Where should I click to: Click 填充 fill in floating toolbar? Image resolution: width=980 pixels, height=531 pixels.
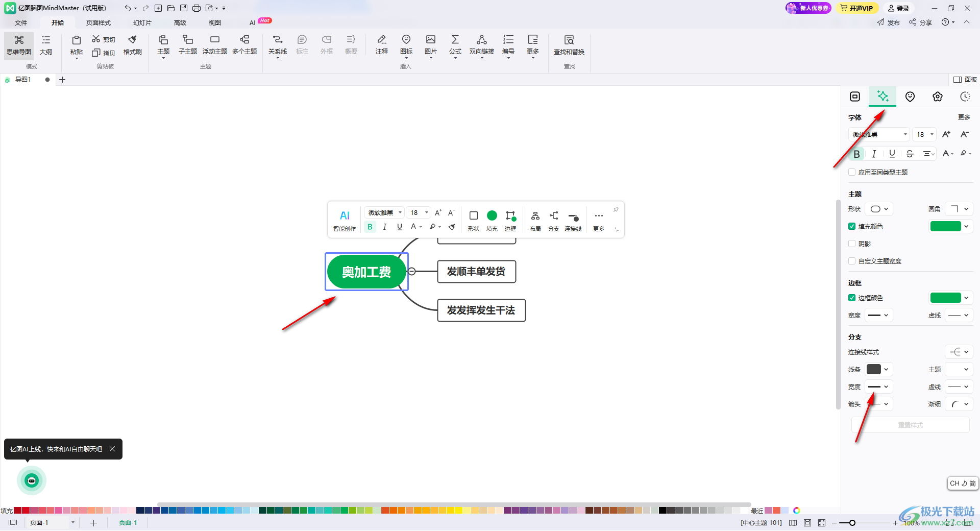(492, 221)
